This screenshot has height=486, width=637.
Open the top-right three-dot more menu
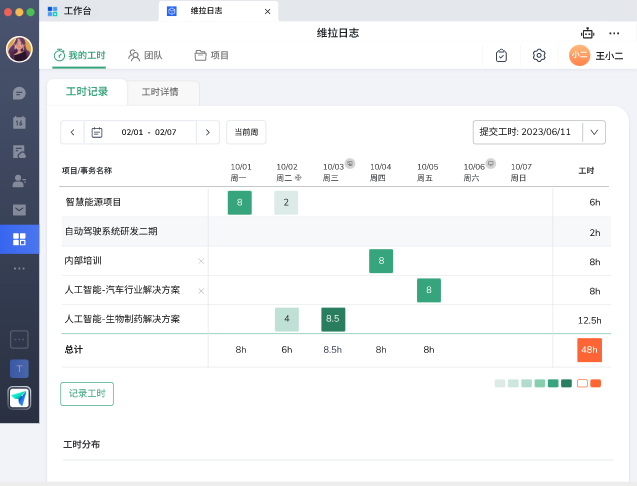[614, 33]
